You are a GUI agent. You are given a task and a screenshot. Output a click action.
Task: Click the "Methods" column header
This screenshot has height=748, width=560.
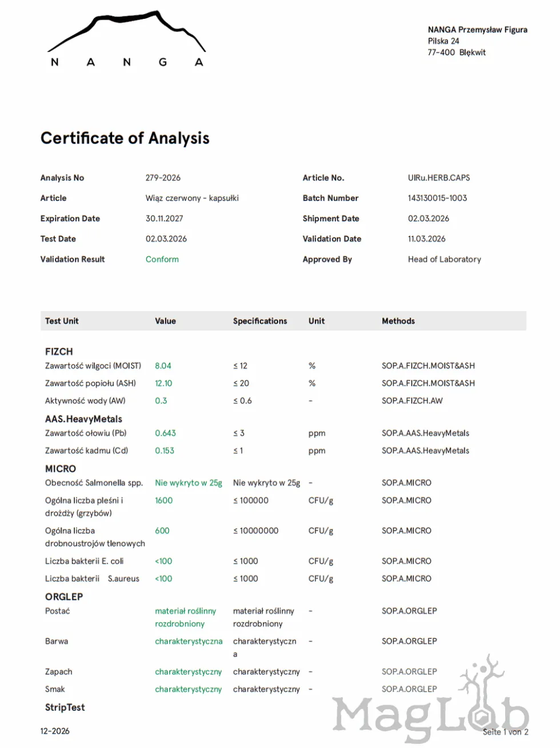click(x=398, y=321)
